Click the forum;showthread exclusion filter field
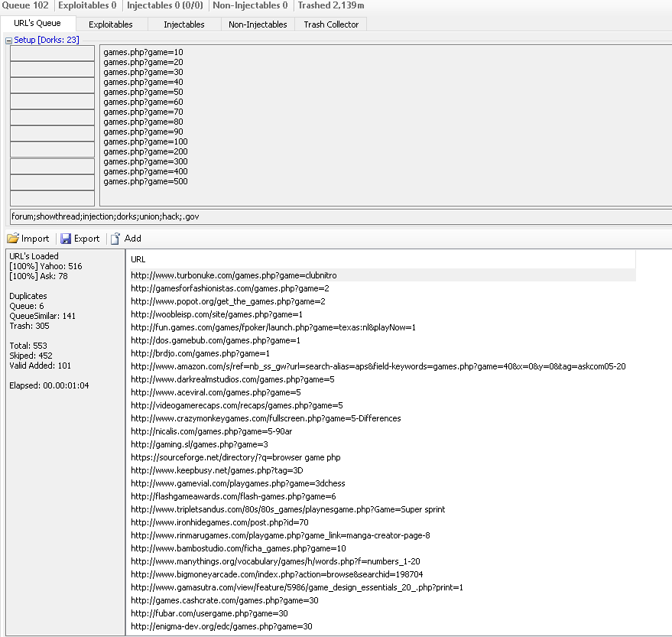This screenshot has height=637, width=672. pyautogui.click(x=341, y=216)
